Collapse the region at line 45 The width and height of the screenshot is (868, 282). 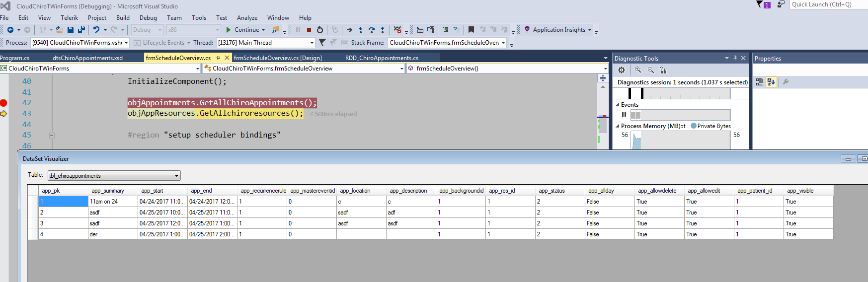52,135
